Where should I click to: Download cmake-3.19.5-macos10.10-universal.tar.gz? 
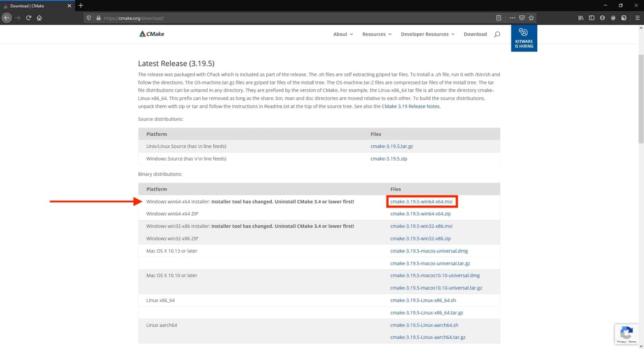click(436, 288)
